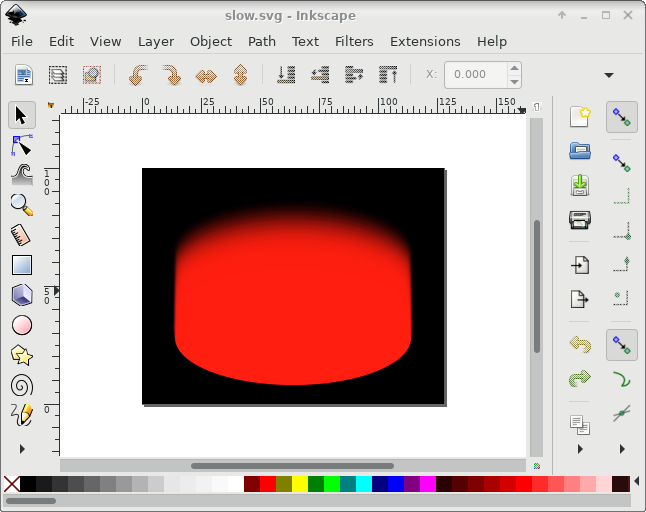
Task: Create new document icon
Action: (x=580, y=117)
